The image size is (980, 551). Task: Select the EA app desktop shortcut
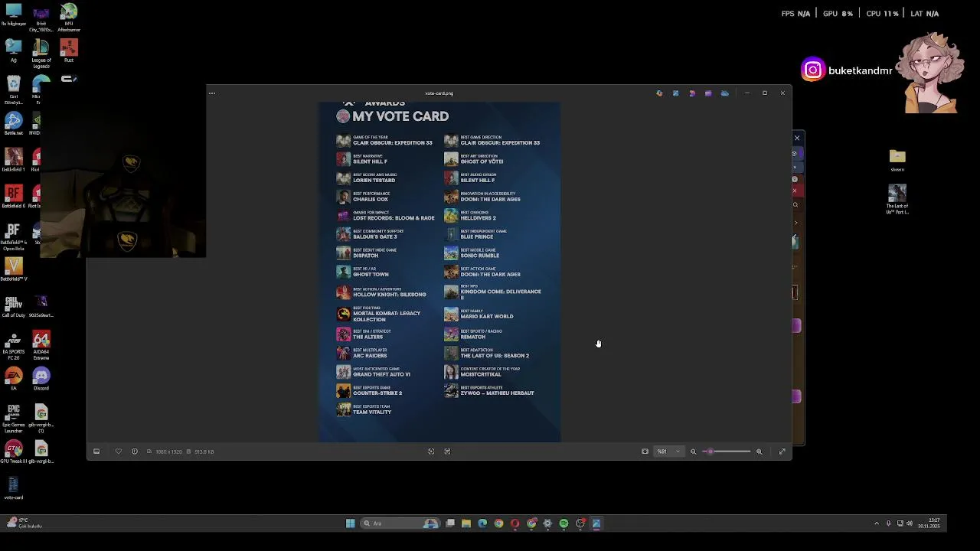(x=14, y=379)
